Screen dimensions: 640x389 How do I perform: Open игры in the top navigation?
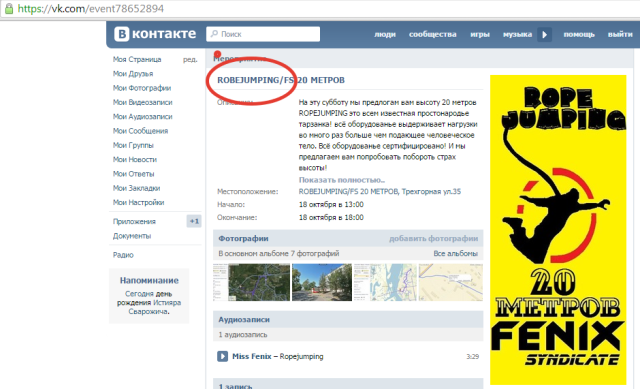coord(480,34)
